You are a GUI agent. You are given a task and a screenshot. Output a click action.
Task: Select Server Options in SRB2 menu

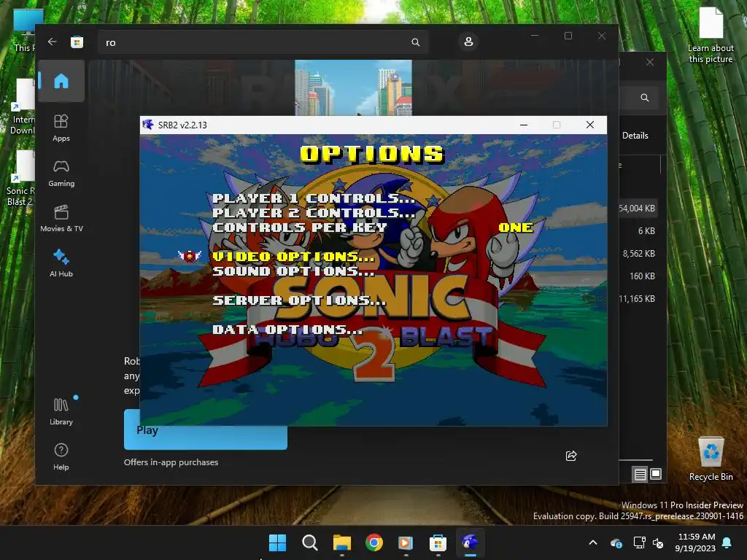[299, 300]
